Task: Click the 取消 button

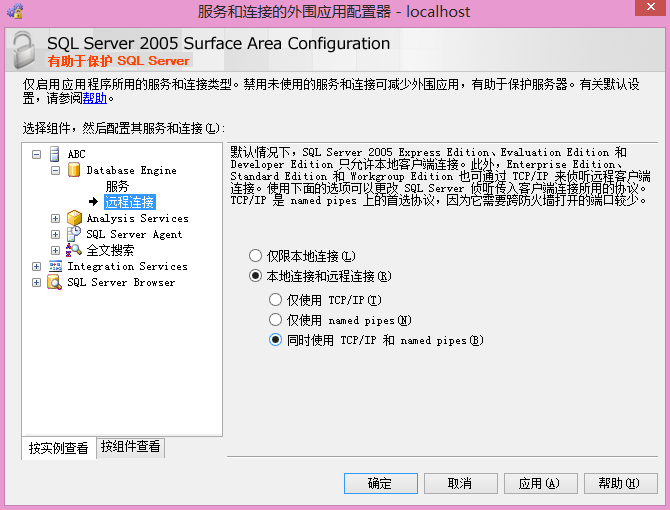Action: [460, 483]
